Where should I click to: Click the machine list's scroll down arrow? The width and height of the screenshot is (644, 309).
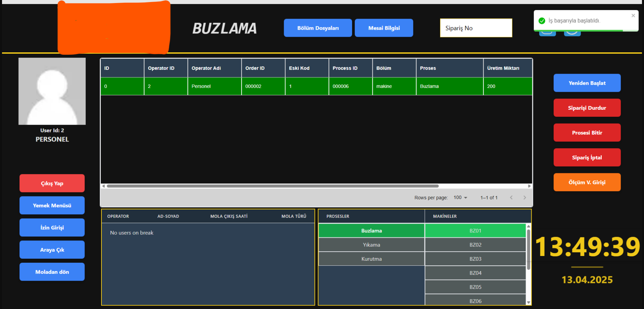tap(528, 302)
